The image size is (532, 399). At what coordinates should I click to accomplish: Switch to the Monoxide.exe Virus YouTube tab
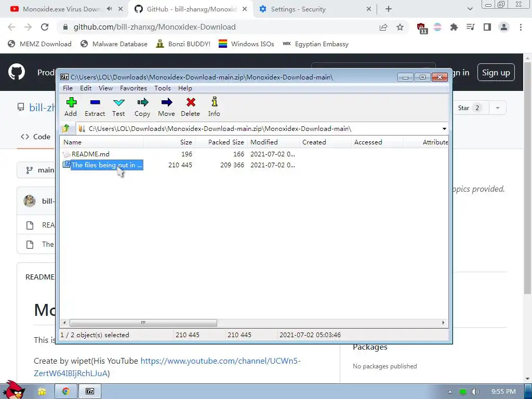click(x=61, y=9)
